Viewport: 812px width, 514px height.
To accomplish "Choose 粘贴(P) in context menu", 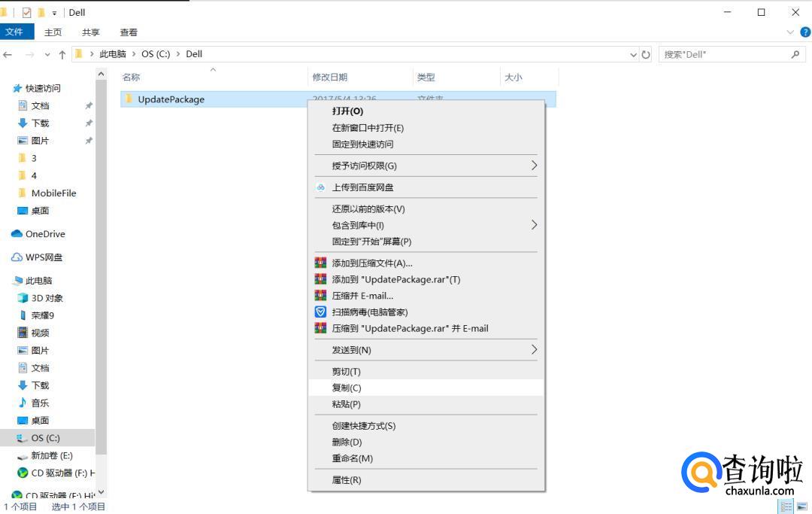I will 426,404.
